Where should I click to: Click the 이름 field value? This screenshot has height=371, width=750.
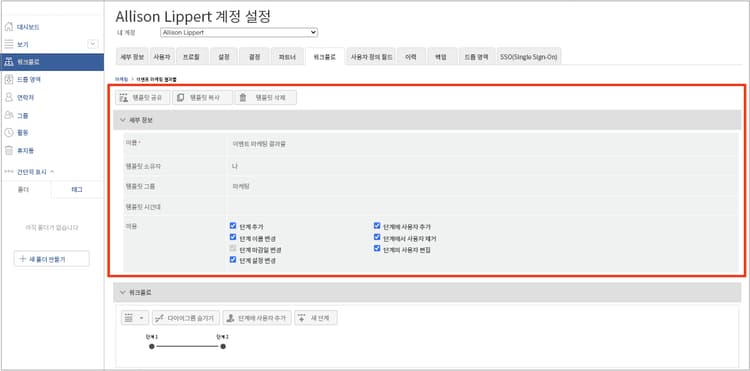(x=258, y=143)
